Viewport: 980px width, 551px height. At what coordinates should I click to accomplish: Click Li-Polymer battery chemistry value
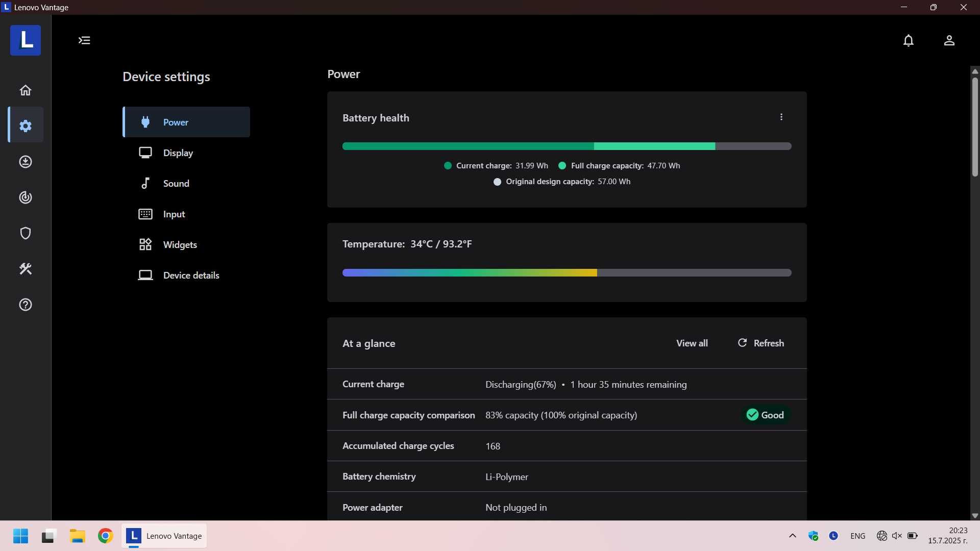pyautogui.click(x=507, y=477)
